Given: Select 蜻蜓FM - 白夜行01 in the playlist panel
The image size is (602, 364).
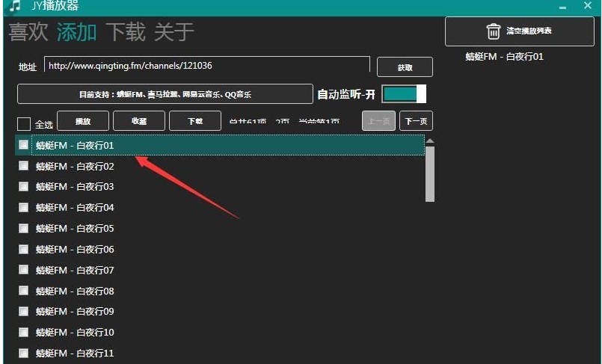Looking at the screenshot, I should pyautogui.click(x=504, y=57).
